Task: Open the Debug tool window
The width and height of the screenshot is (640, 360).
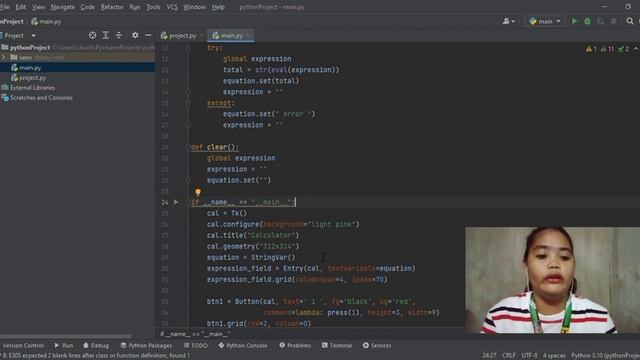Action: (x=96, y=345)
